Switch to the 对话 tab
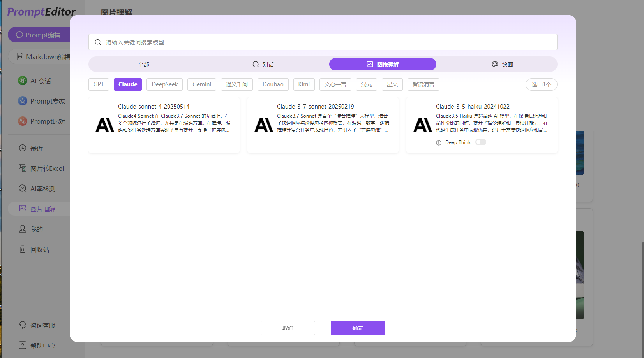The width and height of the screenshot is (644, 358). [x=263, y=64]
